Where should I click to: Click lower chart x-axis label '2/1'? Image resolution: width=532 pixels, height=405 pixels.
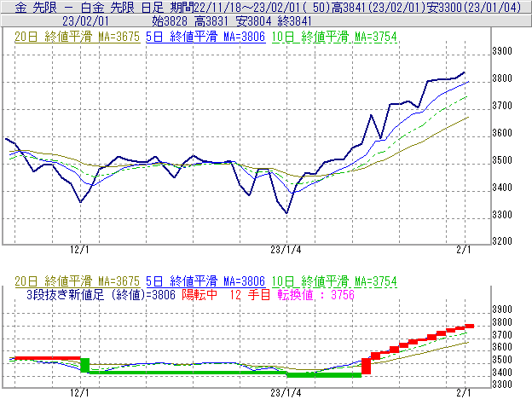click(464, 393)
